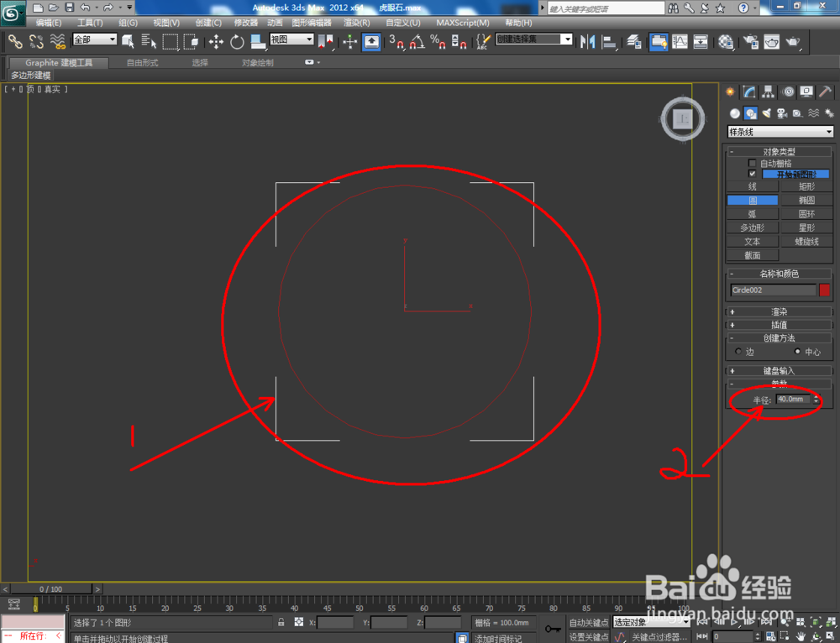The image size is (840, 643).
Task: Click the 星形 shape button
Action: [x=806, y=227]
